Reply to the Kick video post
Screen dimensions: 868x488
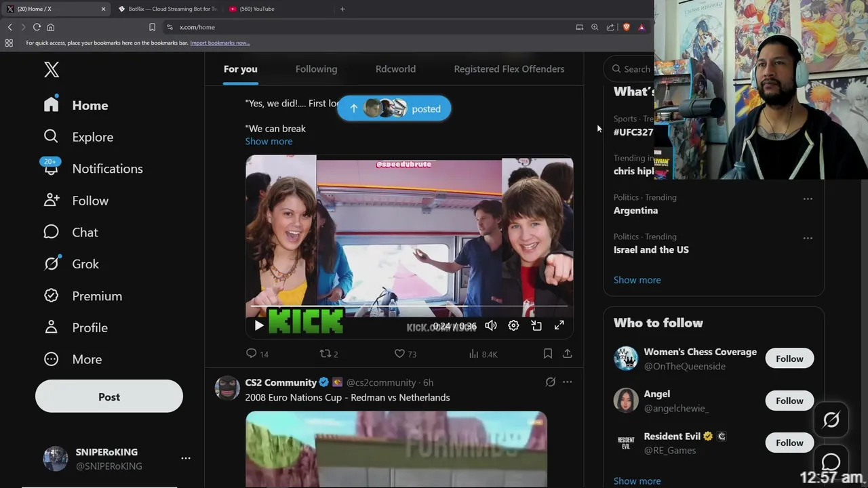pyautogui.click(x=257, y=354)
